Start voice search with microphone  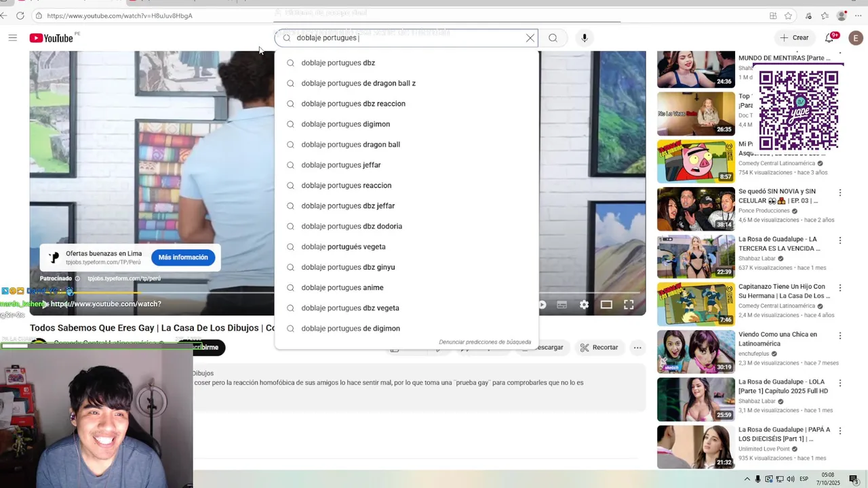(x=585, y=38)
